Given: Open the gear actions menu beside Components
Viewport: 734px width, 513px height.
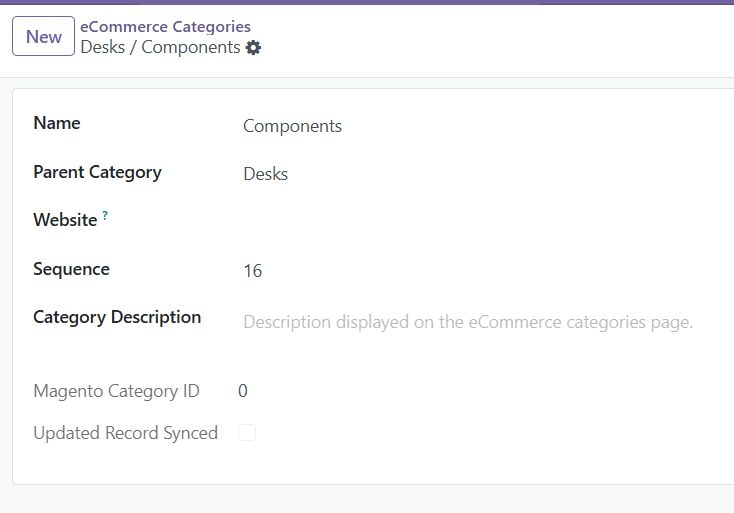Looking at the screenshot, I should click(x=253, y=48).
